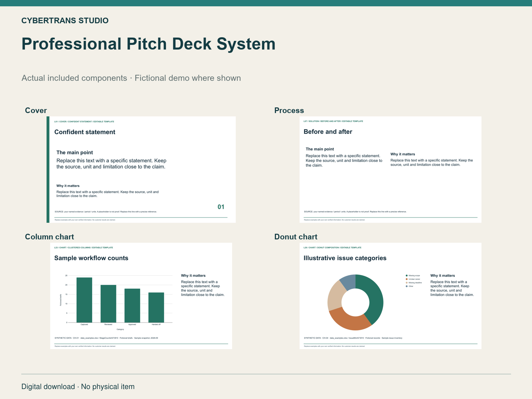Click 'Why it matters' on Donut chart slide

tap(443, 276)
